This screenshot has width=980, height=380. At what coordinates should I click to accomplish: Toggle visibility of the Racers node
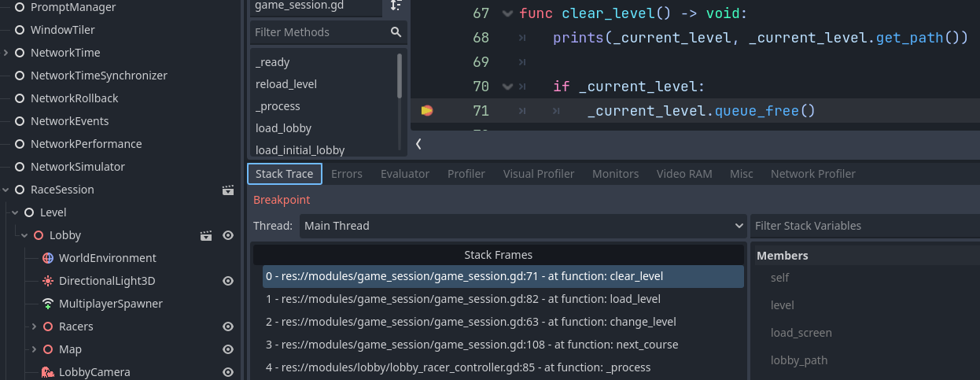click(x=228, y=327)
